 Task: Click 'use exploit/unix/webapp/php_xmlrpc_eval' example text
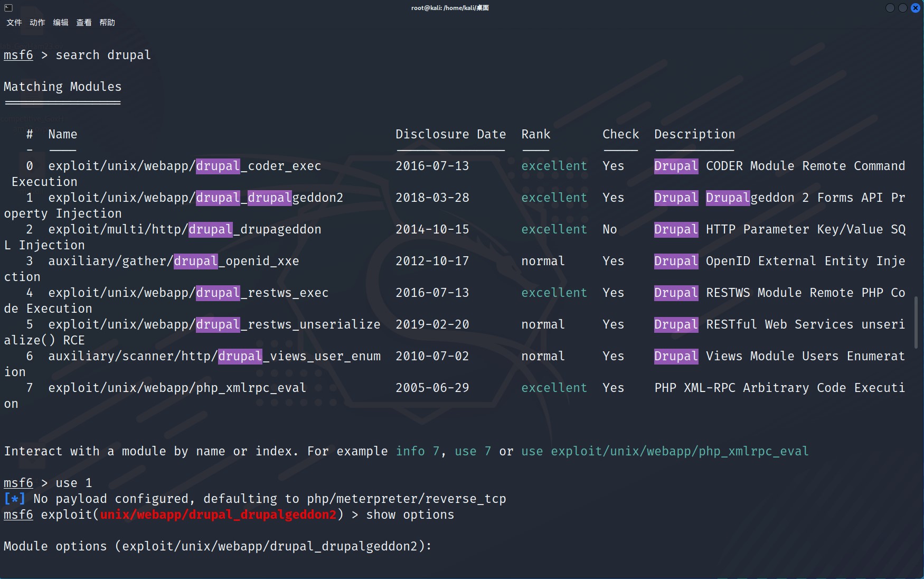pyautogui.click(x=665, y=451)
